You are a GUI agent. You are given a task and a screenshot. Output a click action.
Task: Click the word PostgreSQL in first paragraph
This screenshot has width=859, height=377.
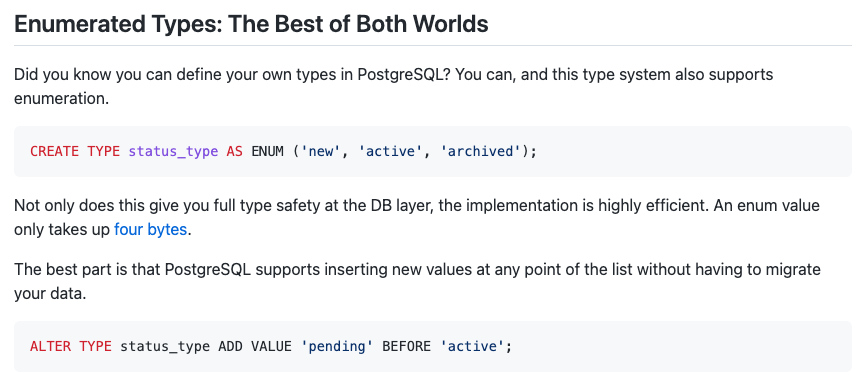click(403, 74)
